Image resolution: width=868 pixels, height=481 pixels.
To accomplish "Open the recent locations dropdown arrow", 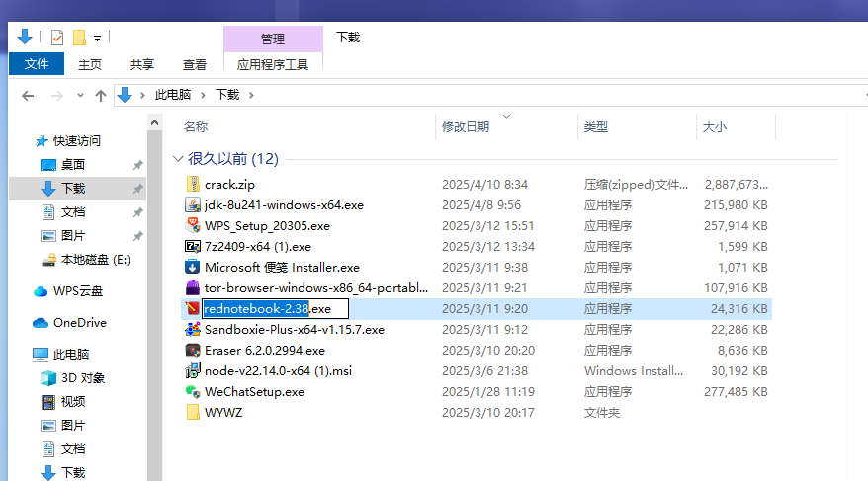I will [x=80, y=95].
